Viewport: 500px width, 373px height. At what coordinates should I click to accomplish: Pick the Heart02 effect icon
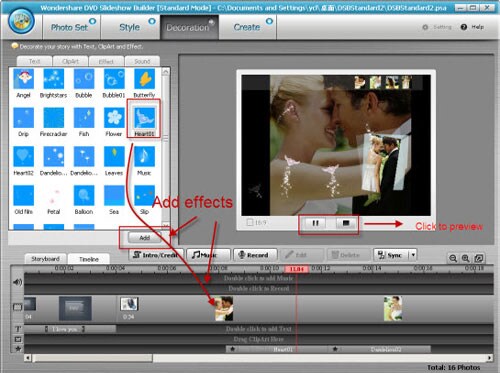23,157
